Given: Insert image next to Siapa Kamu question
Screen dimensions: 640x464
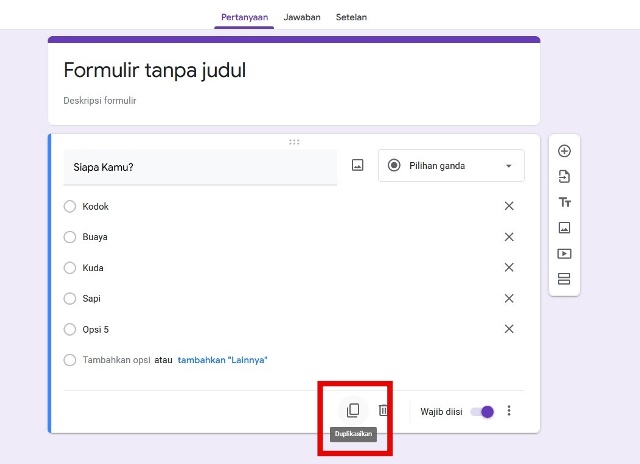Looking at the screenshot, I should 357,165.
